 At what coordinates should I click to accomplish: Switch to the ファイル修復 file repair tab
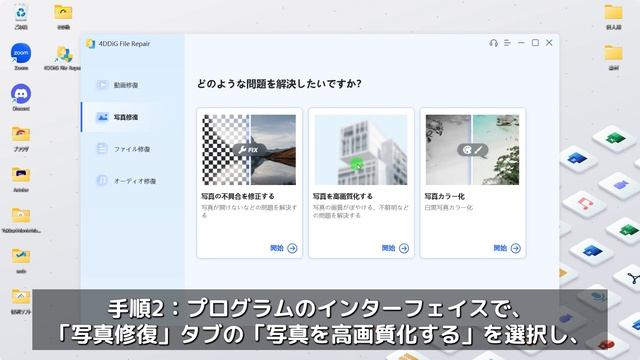(x=133, y=149)
